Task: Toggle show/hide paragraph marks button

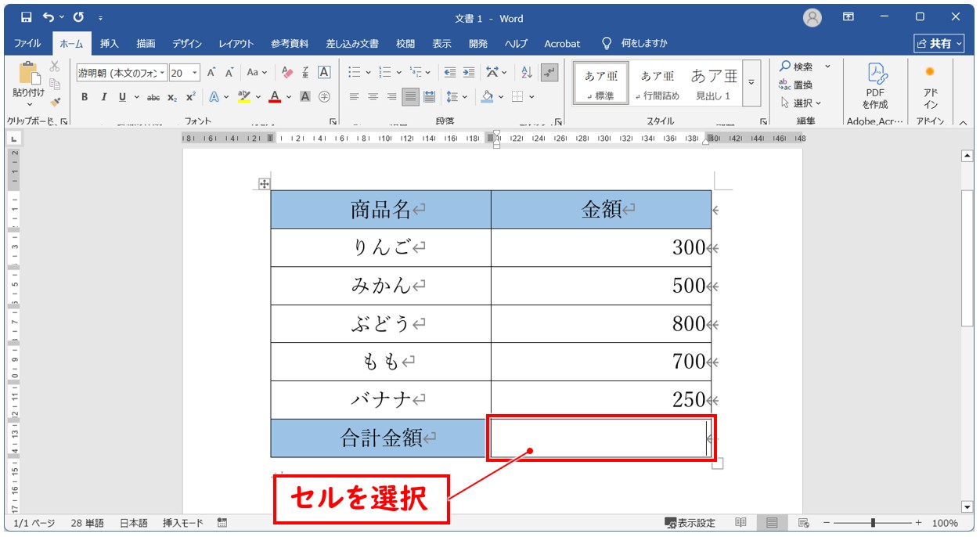Action: pyautogui.click(x=549, y=73)
